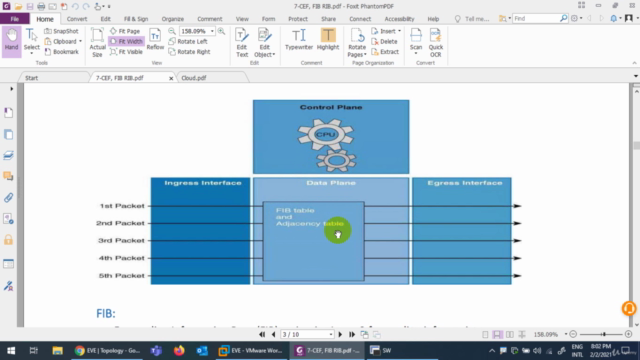
Task: Switch view to Fit Page
Action: coord(125,31)
